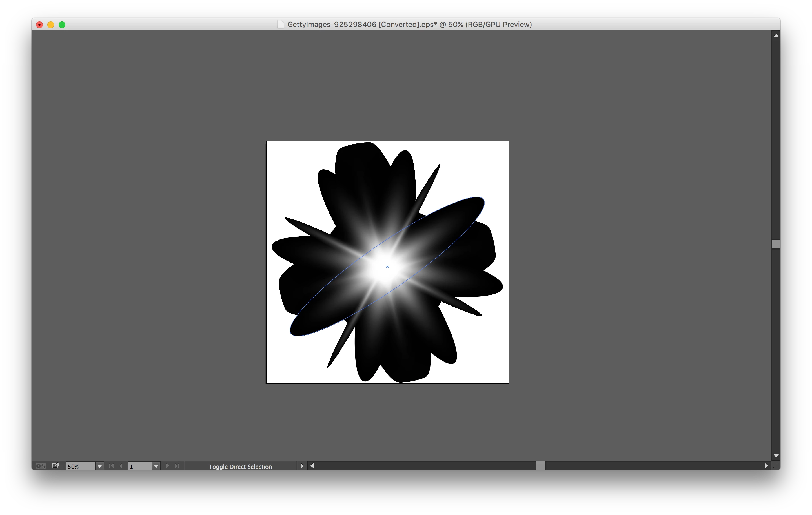Go to first artboard button

[112, 466]
